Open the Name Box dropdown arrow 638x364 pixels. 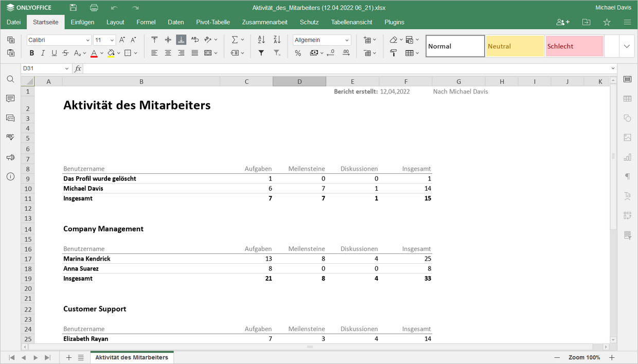pyautogui.click(x=67, y=68)
